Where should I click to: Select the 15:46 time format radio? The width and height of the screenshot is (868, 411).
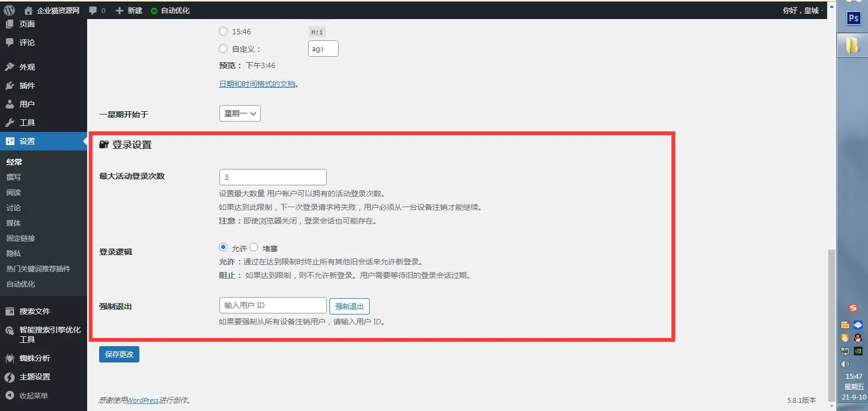(x=223, y=32)
